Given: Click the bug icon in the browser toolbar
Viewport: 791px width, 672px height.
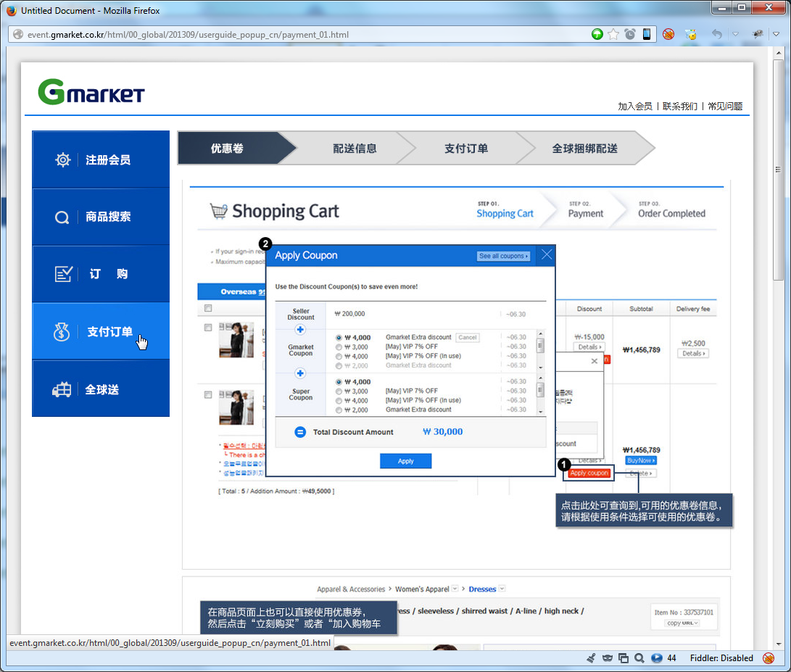Looking at the screenshot, I should [x=758, y=34].
